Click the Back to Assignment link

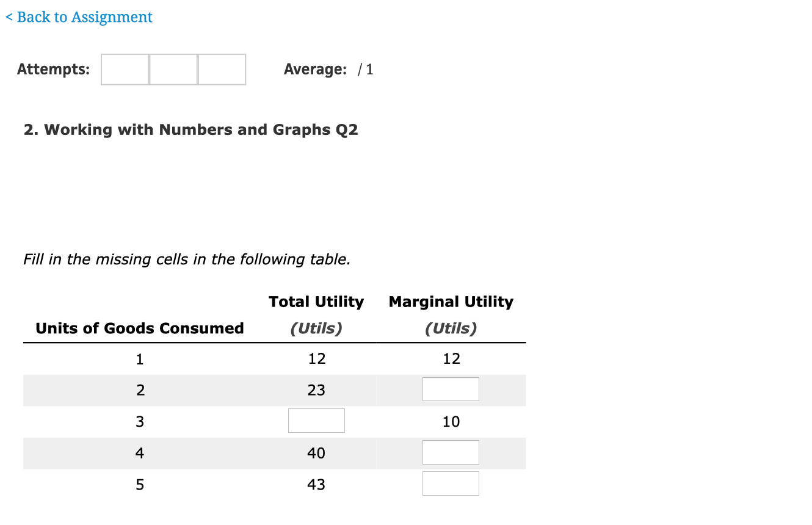pos(79,17)
